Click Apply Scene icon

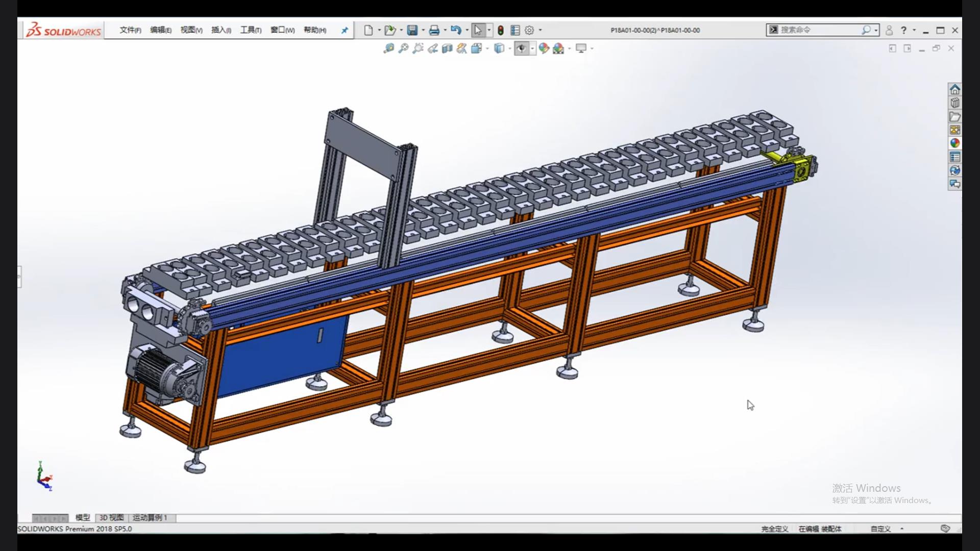tap(558, 48)
